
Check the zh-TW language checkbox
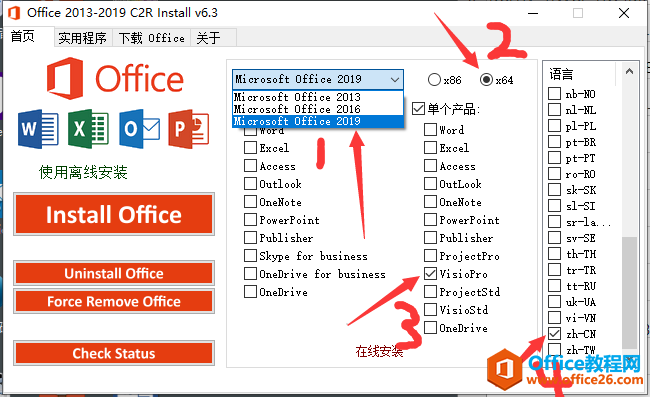pyautogui.click(x=554, y=349)
